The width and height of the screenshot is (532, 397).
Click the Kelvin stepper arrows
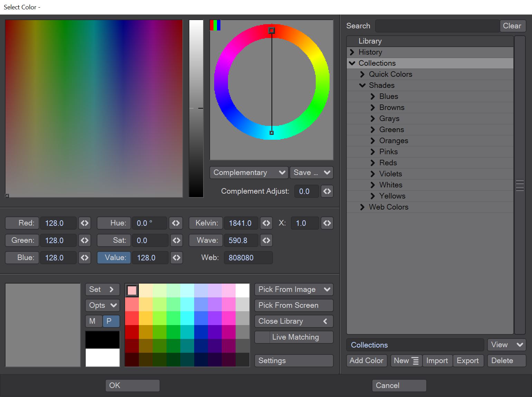click(266, 223)
